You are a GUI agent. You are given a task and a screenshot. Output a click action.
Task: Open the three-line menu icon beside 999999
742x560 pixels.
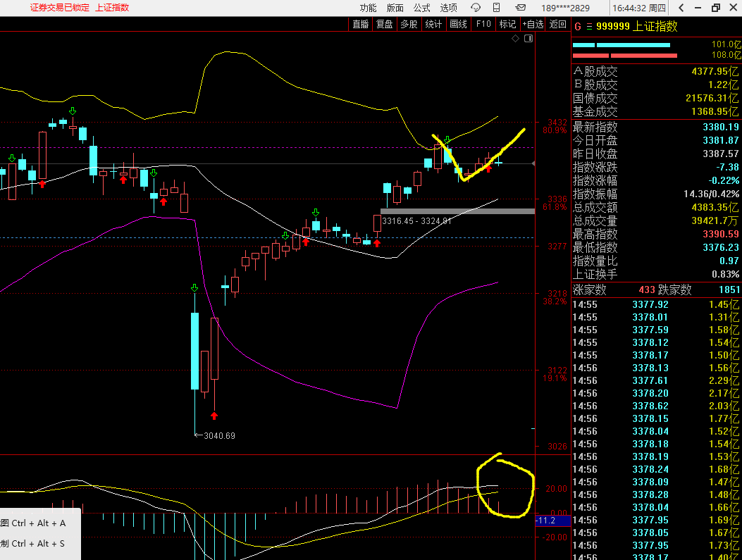point(589,27)
